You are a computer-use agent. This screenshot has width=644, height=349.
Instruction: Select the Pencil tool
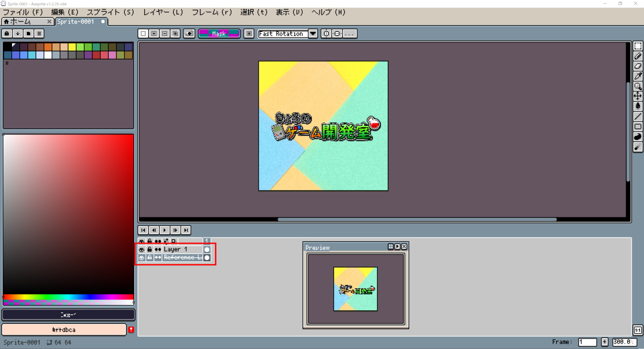click(x=638, y=56)
